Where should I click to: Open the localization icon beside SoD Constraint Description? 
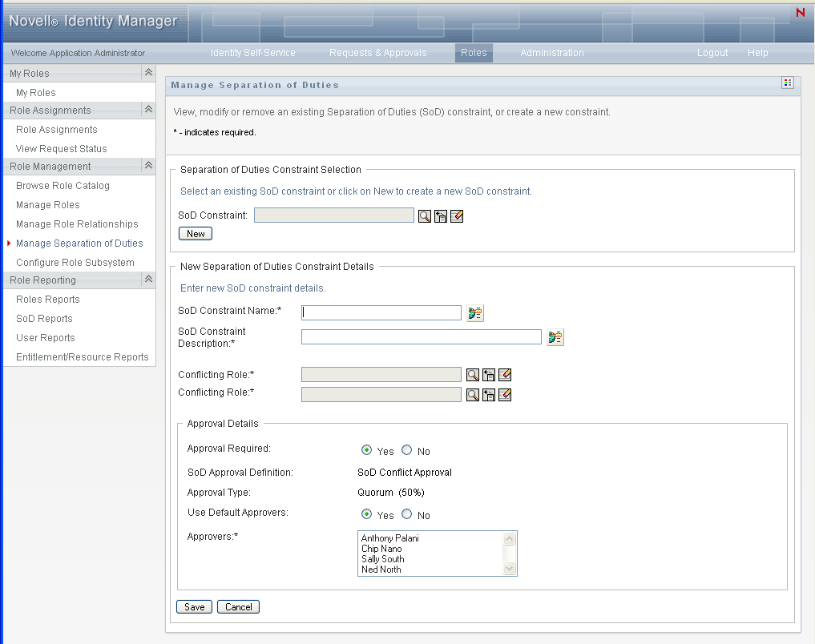coord(555,337)
